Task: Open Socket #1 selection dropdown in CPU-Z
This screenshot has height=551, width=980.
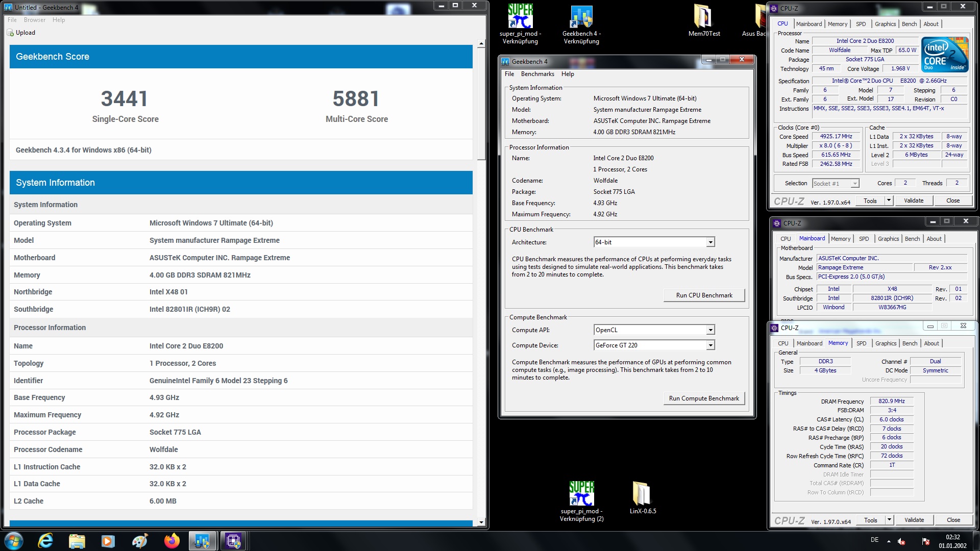Action: click(836, 184)
